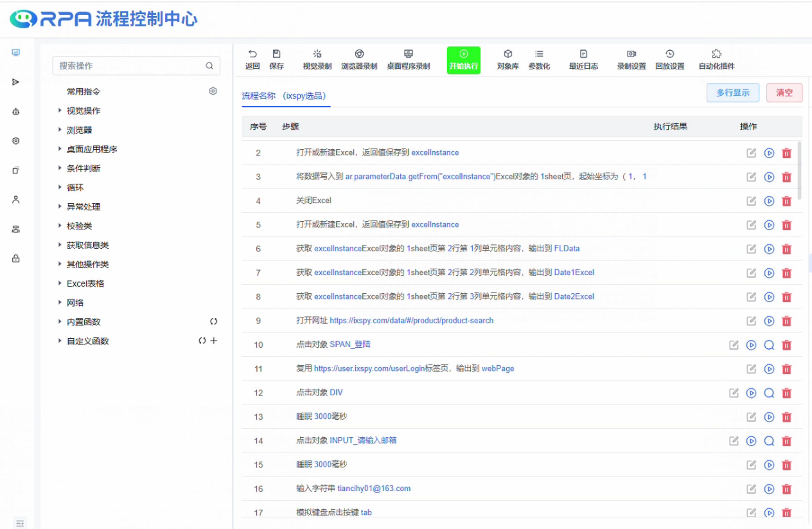Click the 搜索操作 search field
Image resolution: width=812 pixels, height=529 pixels.
tap(130, 66)
